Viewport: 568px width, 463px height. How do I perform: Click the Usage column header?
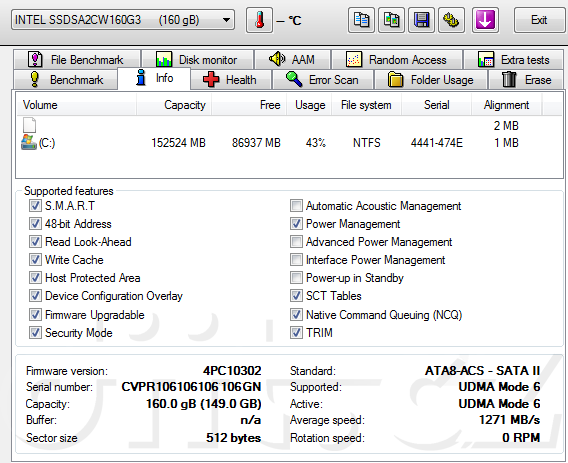point(309,105)
